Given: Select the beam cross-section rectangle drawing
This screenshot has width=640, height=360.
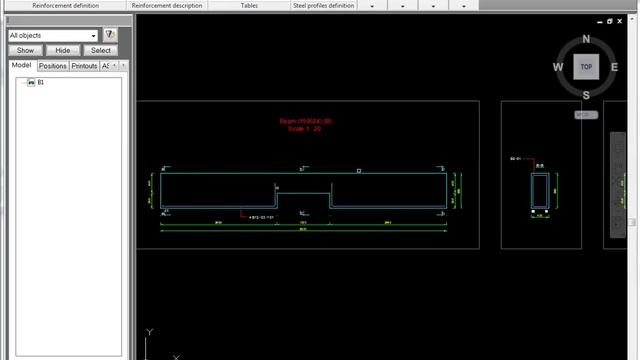Looking at the screenshot, I should pyautogui.click(x=540, y=191).
